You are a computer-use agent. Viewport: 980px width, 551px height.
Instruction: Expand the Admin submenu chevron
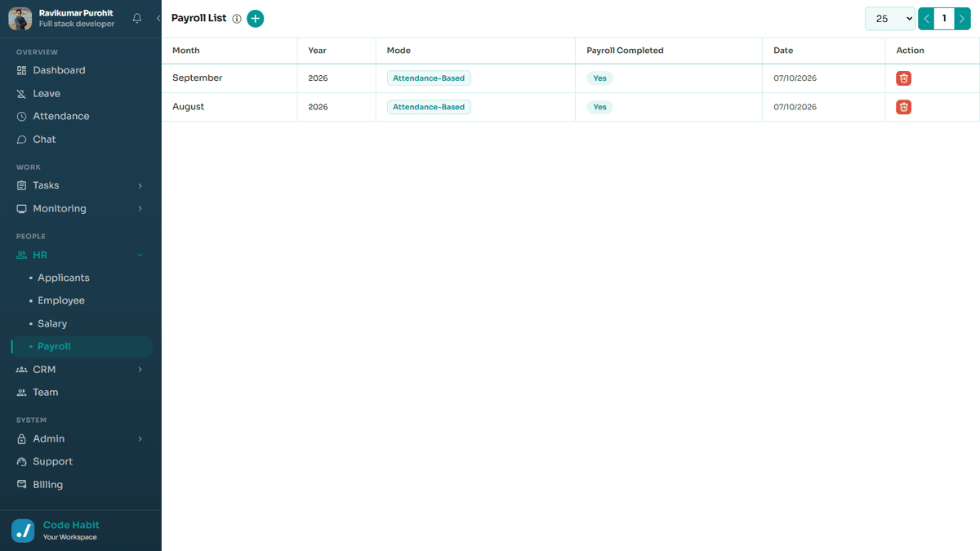[x=140, y=439]
